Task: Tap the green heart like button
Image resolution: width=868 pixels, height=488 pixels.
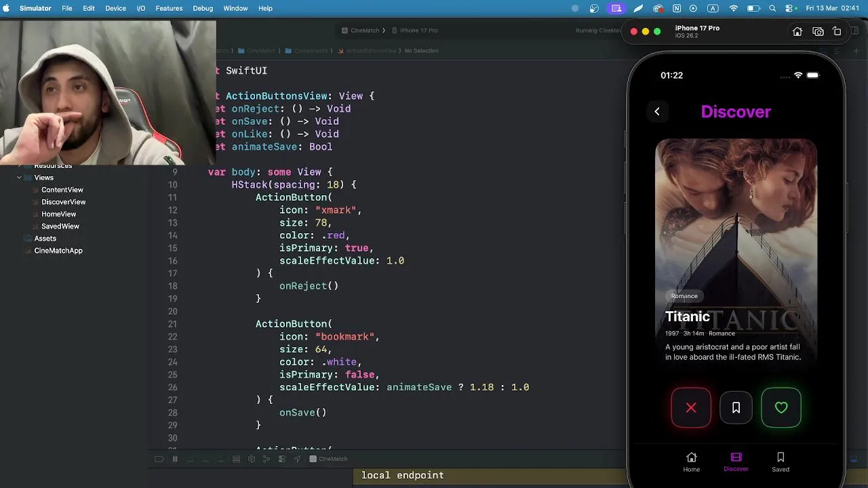Action: tap(781, 407)
